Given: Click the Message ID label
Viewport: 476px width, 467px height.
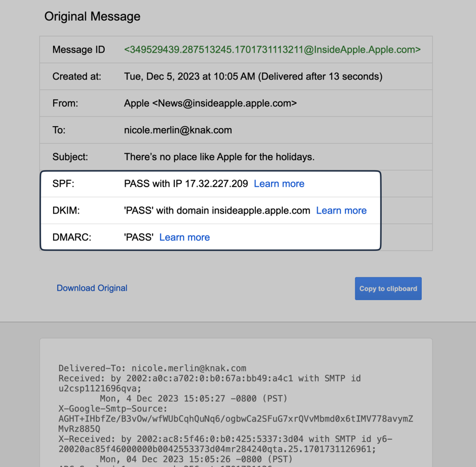Looking at the screenshot, I should [x=78, y=50].
